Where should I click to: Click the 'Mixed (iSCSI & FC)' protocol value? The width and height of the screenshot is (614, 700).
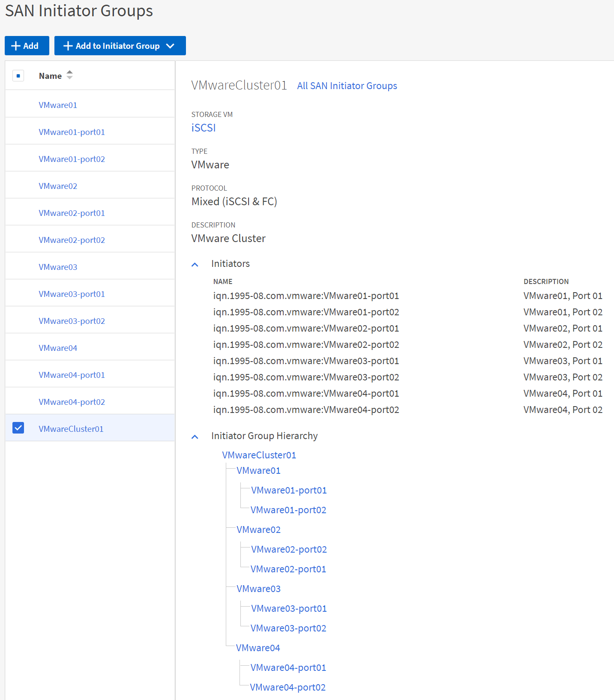(234, 201)
